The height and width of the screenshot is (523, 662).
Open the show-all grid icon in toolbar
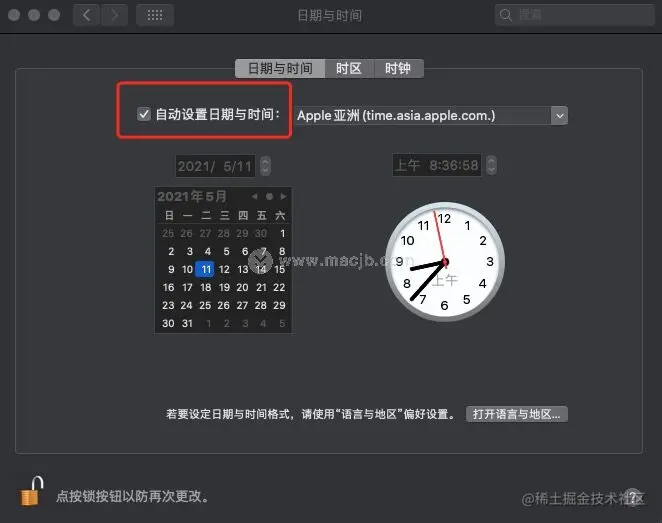pyautogui.click(x=155, y=16)
